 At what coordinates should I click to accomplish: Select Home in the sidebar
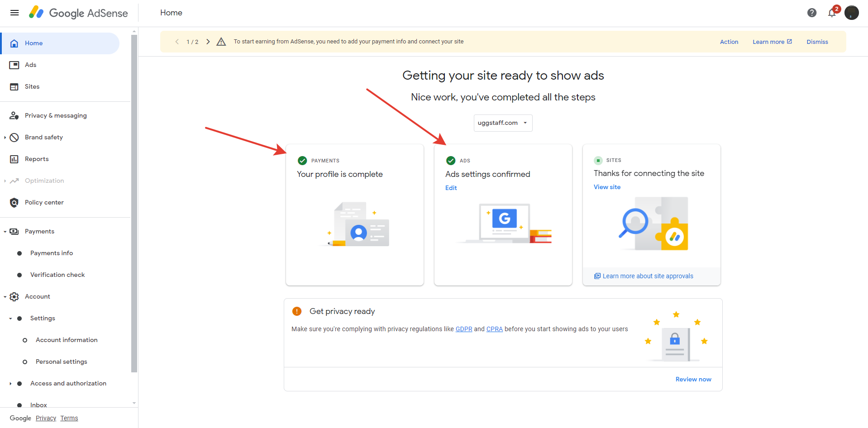point(60,43)
